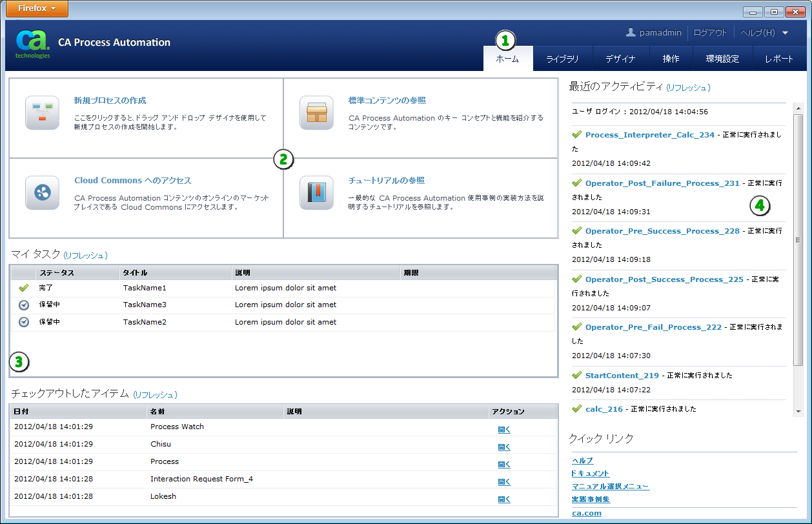Select the TaskName1 row title

coord(145,288)
